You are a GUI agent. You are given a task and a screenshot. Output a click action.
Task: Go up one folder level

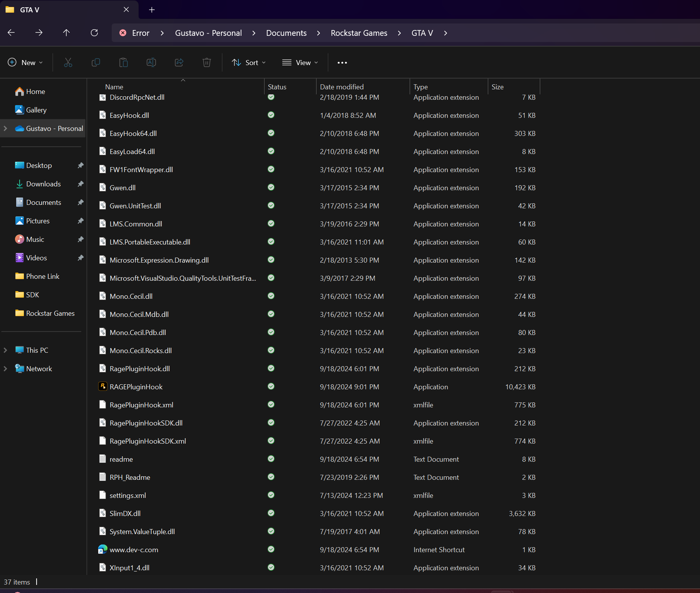pos(66,33)
